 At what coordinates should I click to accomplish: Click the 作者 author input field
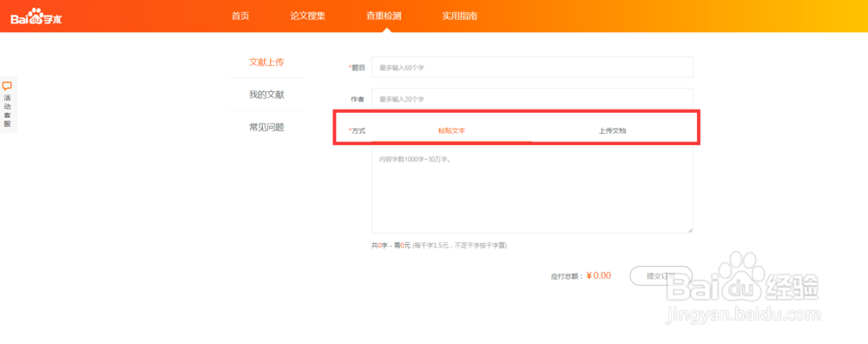pos(532,99)
